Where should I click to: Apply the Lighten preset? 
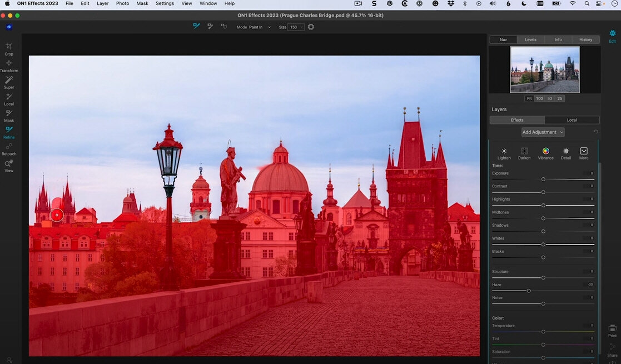504,153
